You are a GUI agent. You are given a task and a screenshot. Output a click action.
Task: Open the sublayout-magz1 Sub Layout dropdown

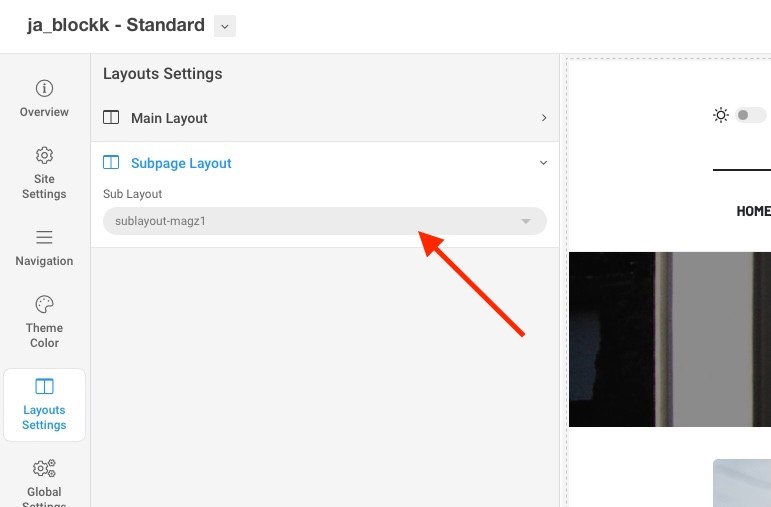click(325, 221)
